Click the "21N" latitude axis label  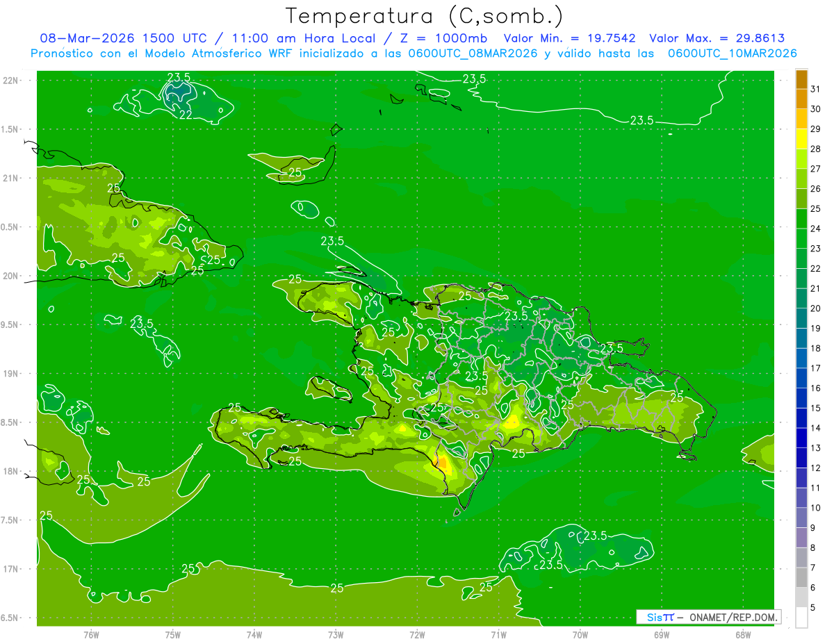(x=11, y=178)
